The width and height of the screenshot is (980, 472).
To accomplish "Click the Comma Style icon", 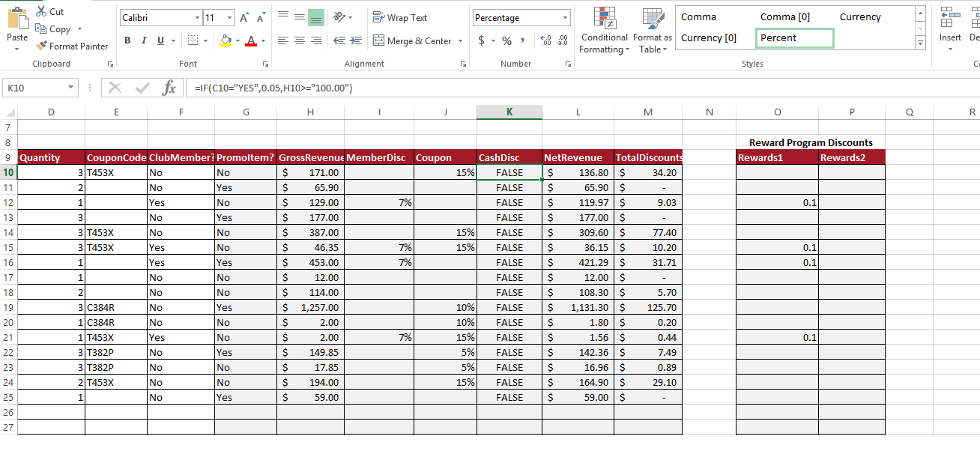I will [523, 40].
